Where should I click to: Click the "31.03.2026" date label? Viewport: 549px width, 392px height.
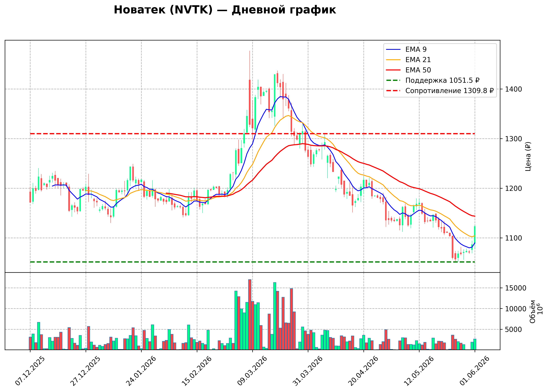tap(307, 371)
